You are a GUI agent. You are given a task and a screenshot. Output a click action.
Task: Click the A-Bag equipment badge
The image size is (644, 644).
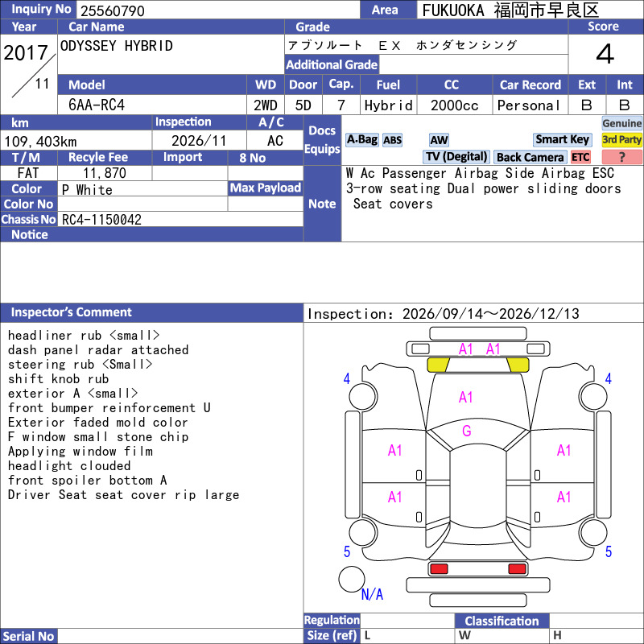pos(361,140)
